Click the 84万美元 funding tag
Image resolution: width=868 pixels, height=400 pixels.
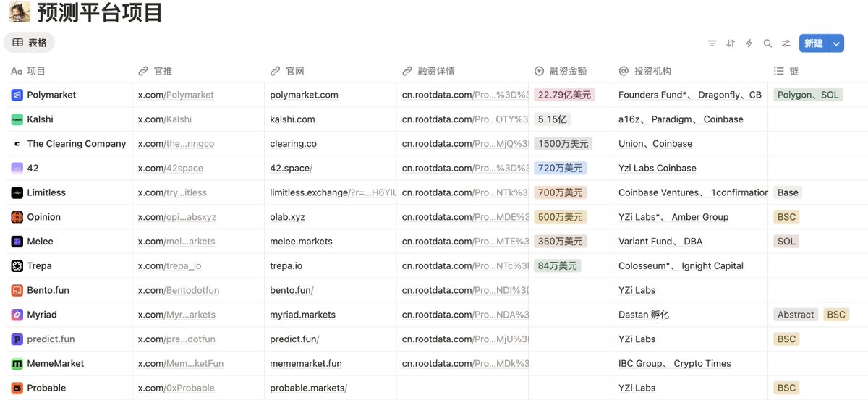pos(558,265)
